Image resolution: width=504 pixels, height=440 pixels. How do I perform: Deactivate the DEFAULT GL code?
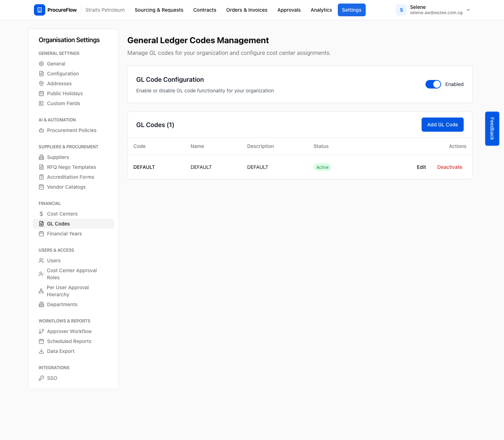(x=450, y=167)
